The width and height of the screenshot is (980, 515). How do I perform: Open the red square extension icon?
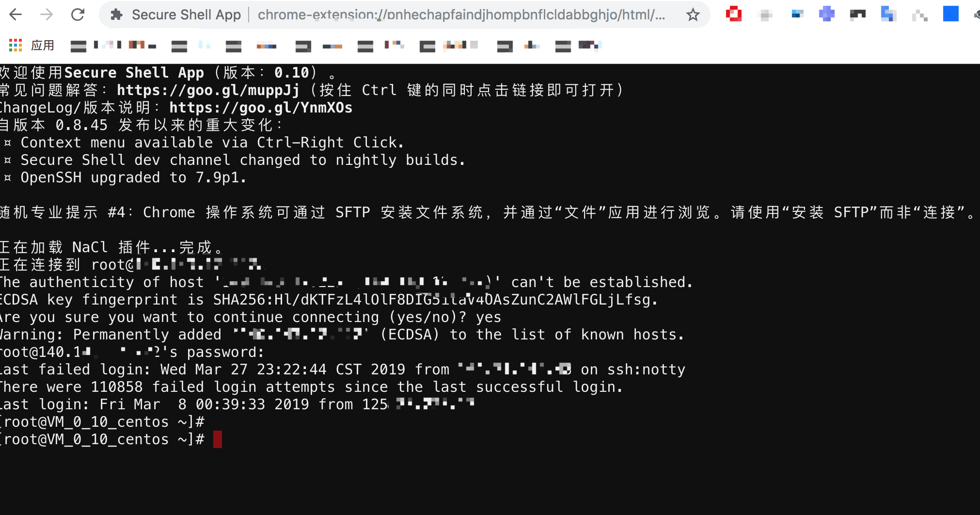point(734,14)
